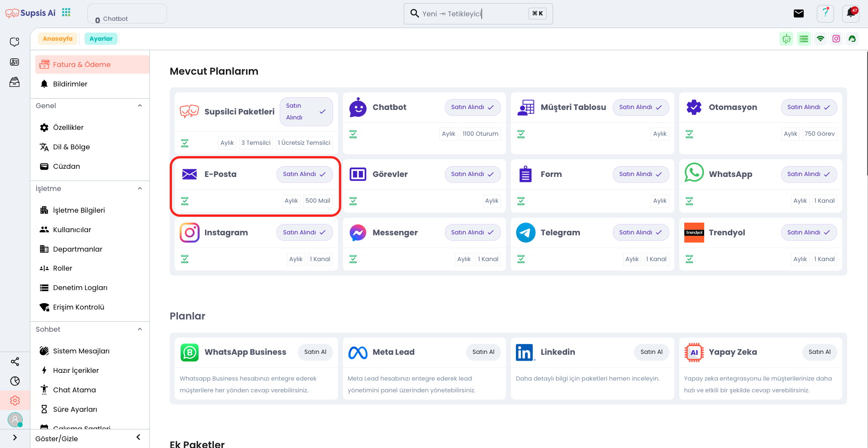The height and width of the screenshot is (448, 868).
Task: Click the wifi connection status icon
Action: coord(820,39)
